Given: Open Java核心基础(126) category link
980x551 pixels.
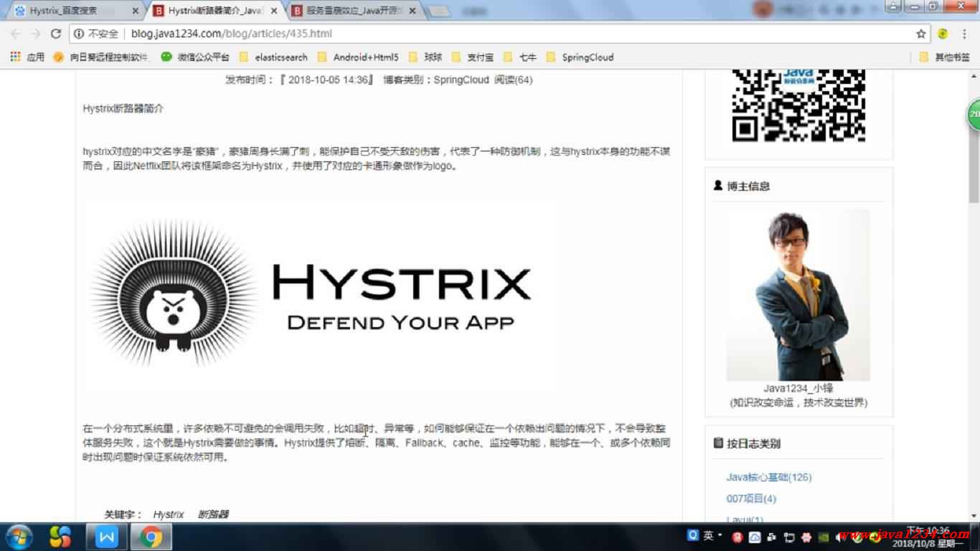Looking at the screenshot, I should (x=769, y=477).
